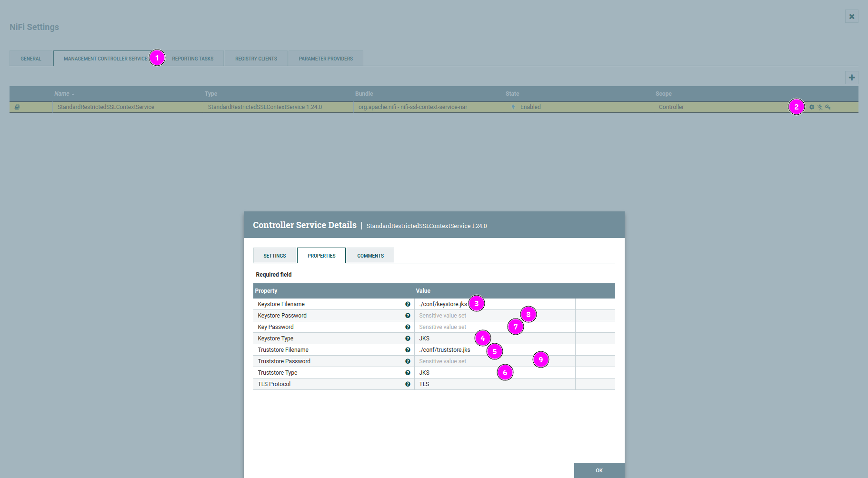Show help for Truststore Type property
Viewport: 868px width, 478px height.
coord(408,373)
